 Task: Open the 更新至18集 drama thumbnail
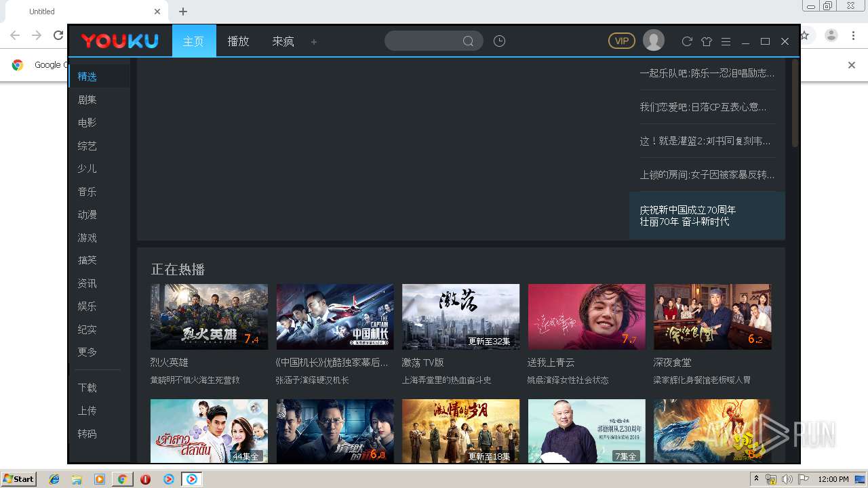(x=461, y=431)
